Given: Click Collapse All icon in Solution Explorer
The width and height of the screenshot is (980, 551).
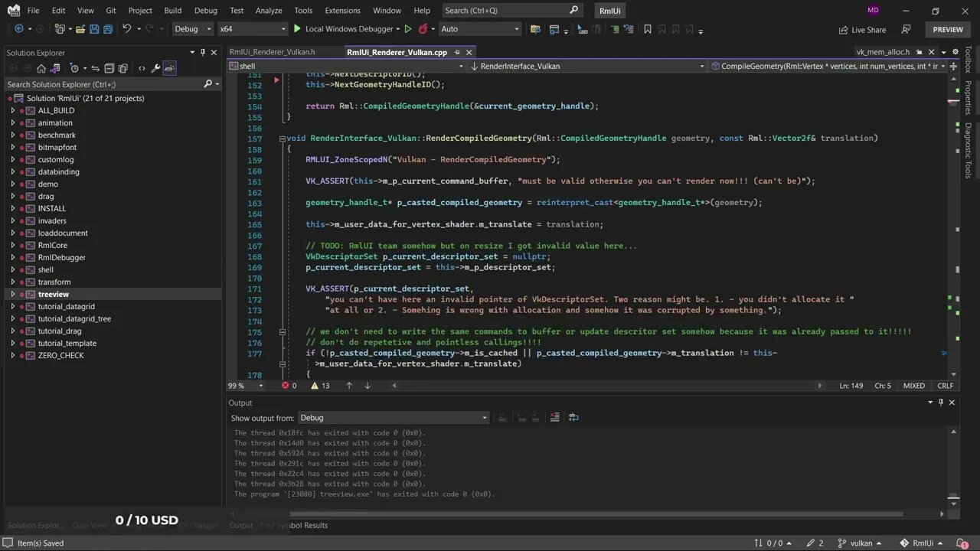Looking at the screenshot, I should point(109,68).
